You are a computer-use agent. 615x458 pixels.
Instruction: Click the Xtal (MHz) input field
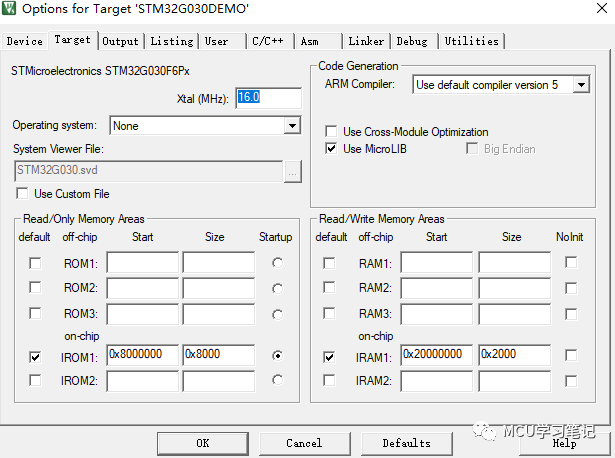(x=269, y=98)
